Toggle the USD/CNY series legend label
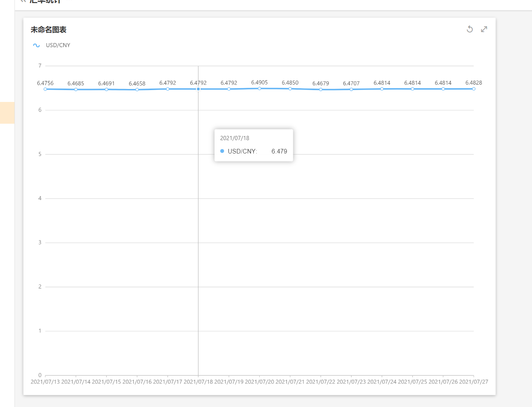Screen dimensions: 532x407 pos(58,45)
